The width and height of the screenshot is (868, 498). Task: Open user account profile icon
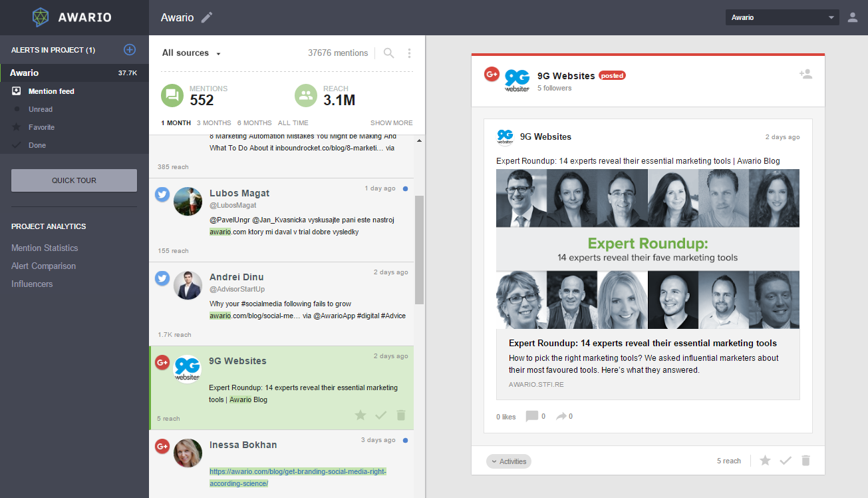[x=853, y=17]
